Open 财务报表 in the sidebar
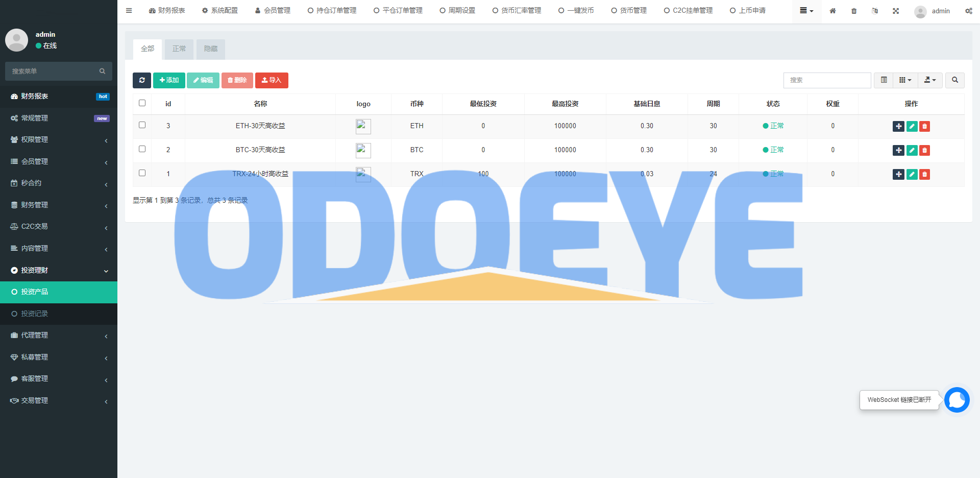 59,97
